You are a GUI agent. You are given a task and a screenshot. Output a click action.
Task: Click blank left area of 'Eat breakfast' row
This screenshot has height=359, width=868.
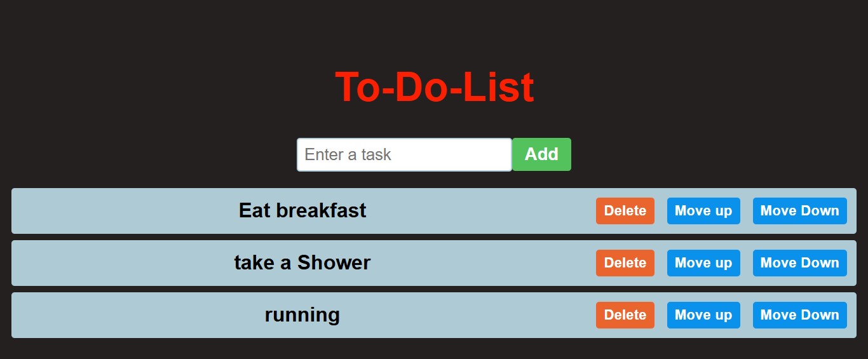point(95,211)
